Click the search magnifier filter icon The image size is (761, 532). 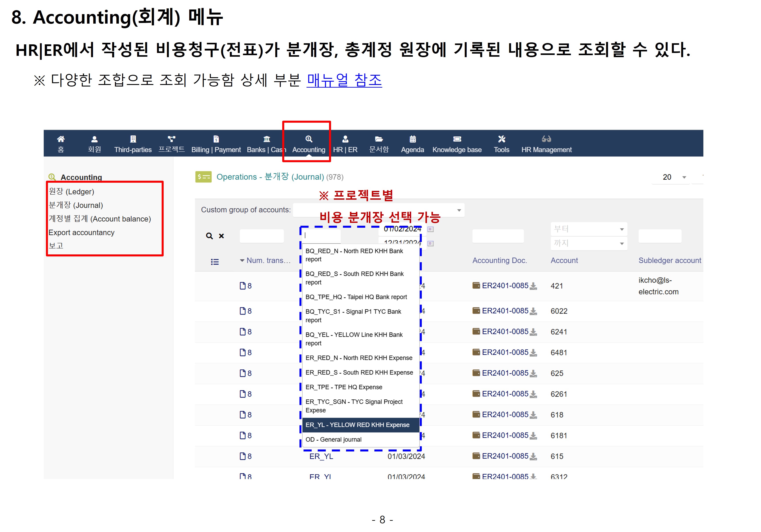click(209, 236)
